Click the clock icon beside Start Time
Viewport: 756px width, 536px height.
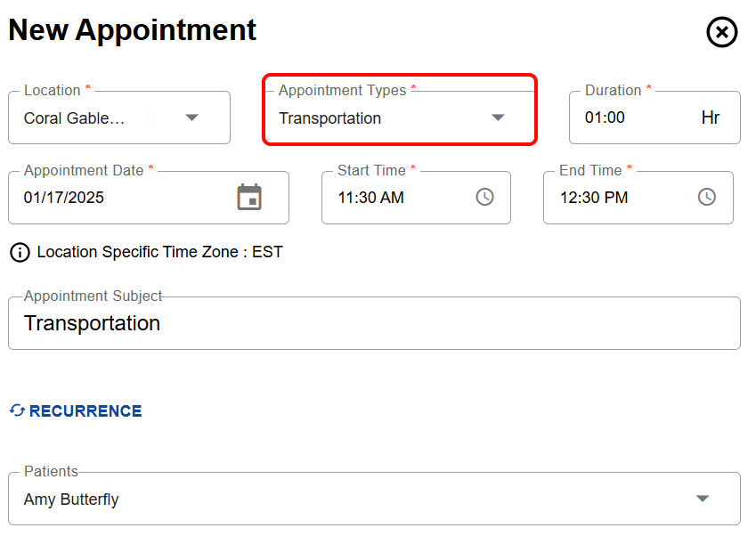[x=484, y=198]
